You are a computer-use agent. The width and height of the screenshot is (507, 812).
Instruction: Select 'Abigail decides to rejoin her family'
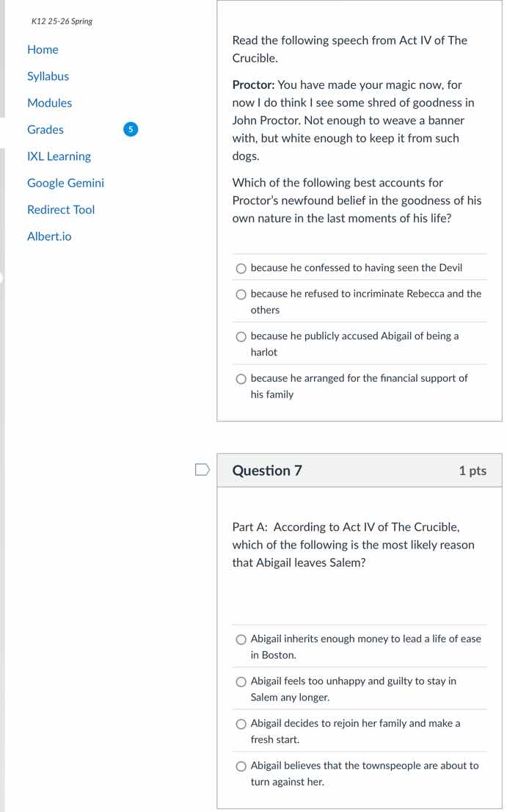(241, 724)
